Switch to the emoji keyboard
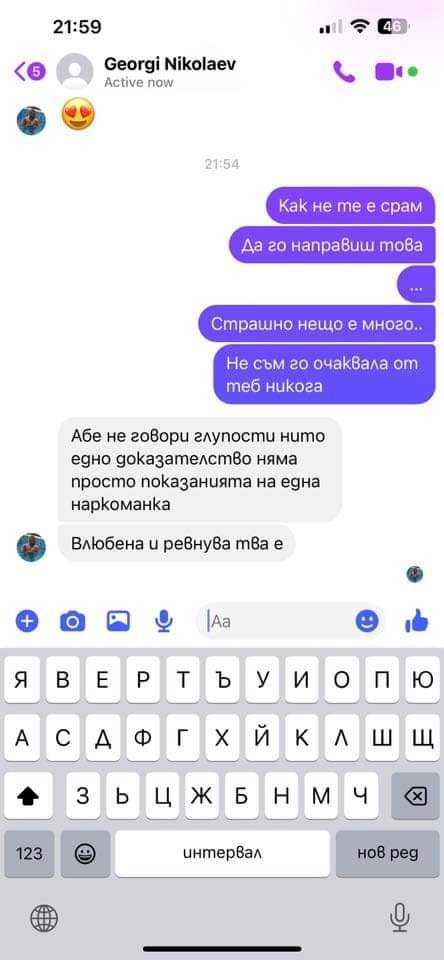 (x=85, y=853)
